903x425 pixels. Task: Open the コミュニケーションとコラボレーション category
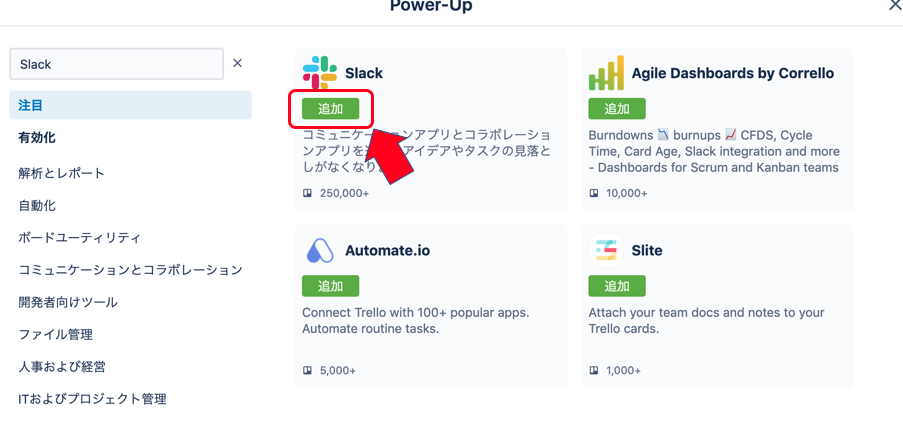pyautogui.click(x=130, y=270)
